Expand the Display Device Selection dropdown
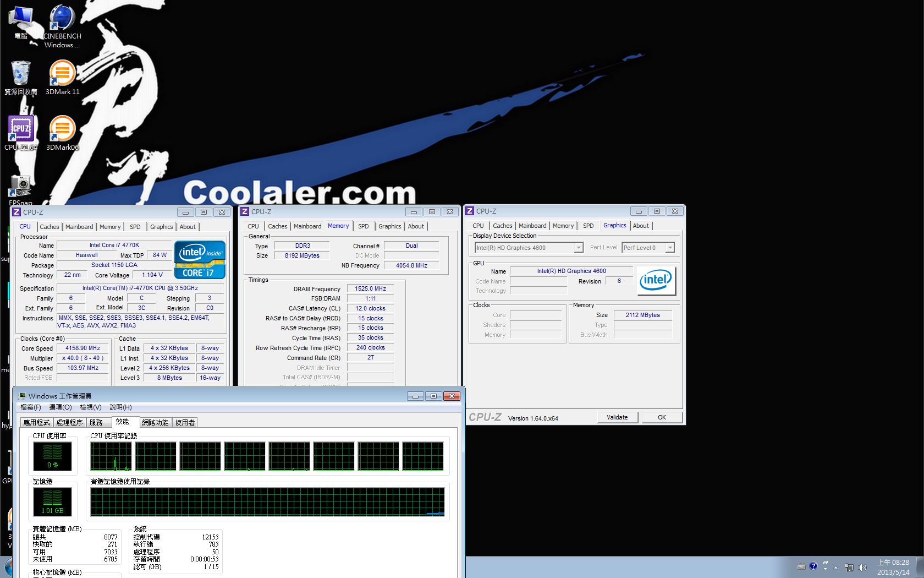Image resolution: width=924 pixels, height=578 pixels. coord(578,248)
